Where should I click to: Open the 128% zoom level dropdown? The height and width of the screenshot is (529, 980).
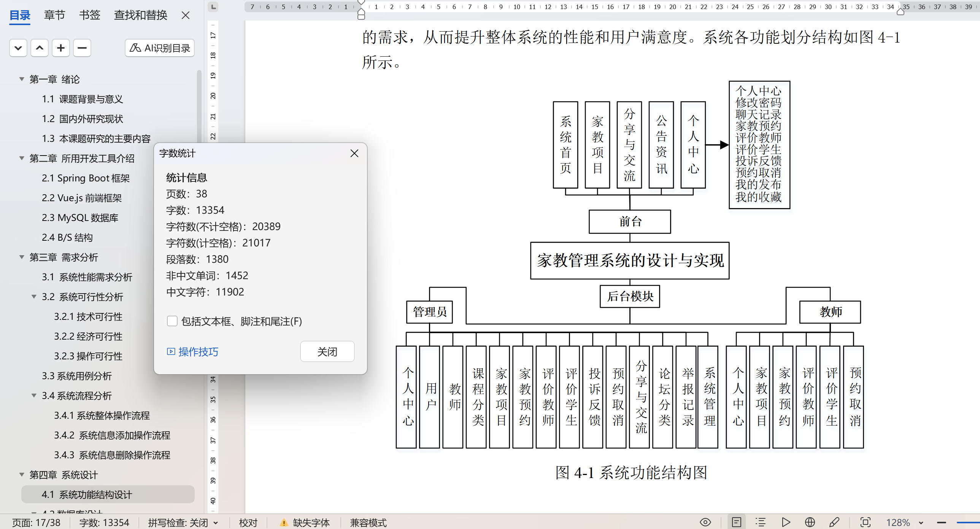click(x=921, y=523)
